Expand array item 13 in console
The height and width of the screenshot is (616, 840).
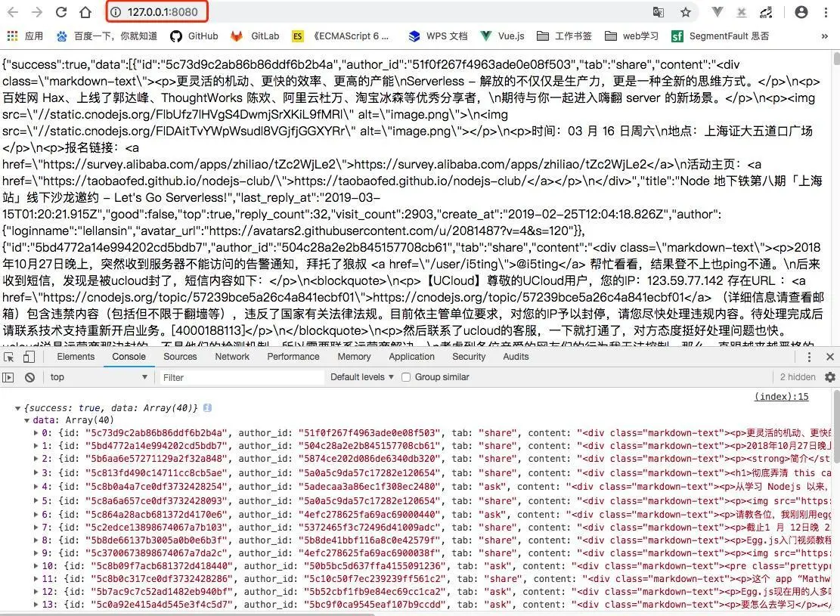tap(36, 605)
